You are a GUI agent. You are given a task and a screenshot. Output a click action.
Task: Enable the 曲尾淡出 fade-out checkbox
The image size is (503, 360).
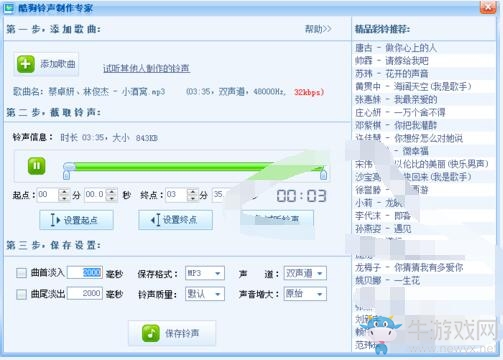tap(21, 294)
